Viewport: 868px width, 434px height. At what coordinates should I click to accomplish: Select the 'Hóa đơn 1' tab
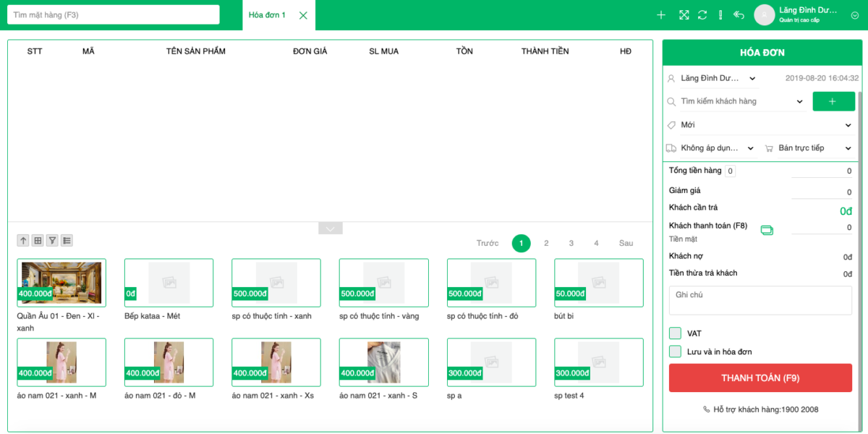pyautogui.click(x=268, y=15)
